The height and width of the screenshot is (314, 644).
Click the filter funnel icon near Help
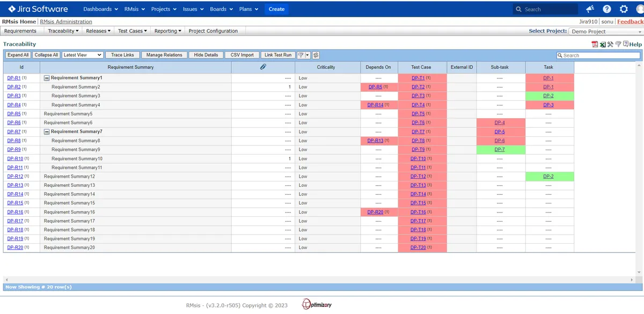coord(618,44)
